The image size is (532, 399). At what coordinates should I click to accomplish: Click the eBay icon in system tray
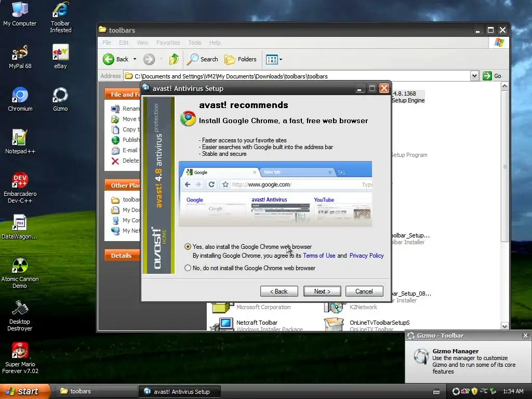[x=465, y=391]
